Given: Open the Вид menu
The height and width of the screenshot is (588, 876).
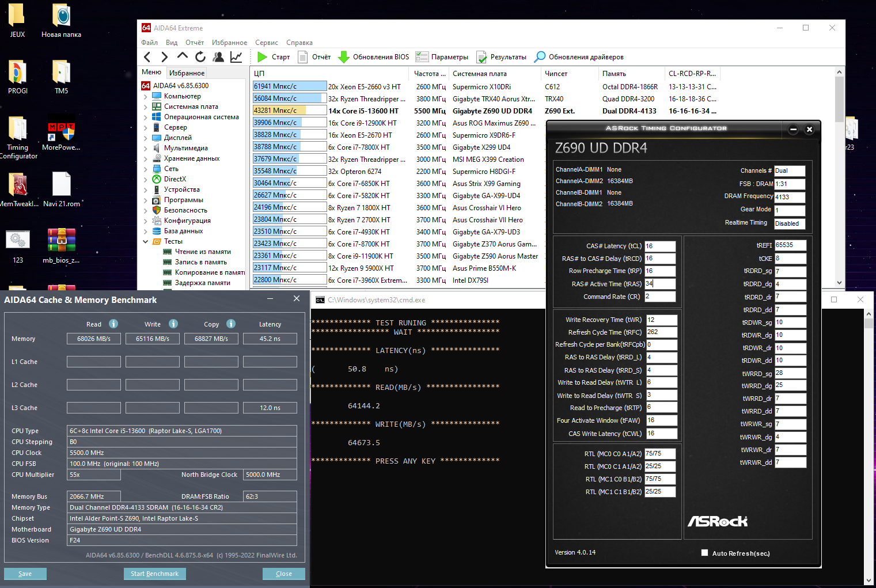Looking at the screenshot, I should (x=172, y=43).
